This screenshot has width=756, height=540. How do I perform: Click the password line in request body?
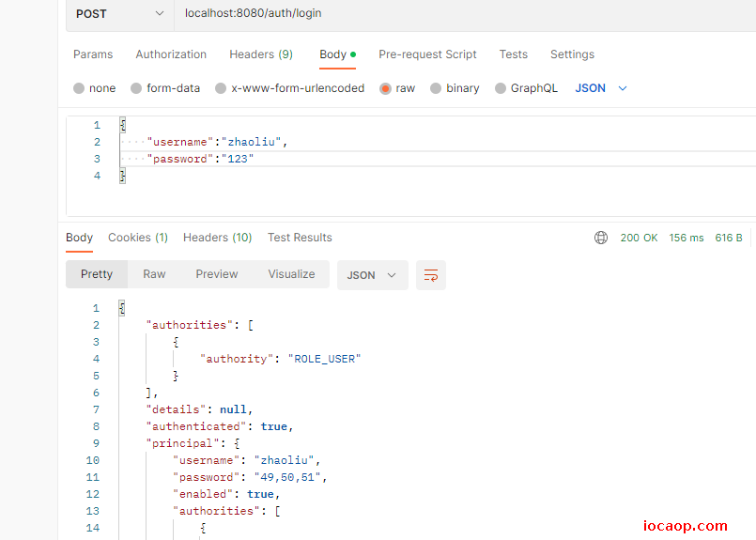[x=200, y=159]
